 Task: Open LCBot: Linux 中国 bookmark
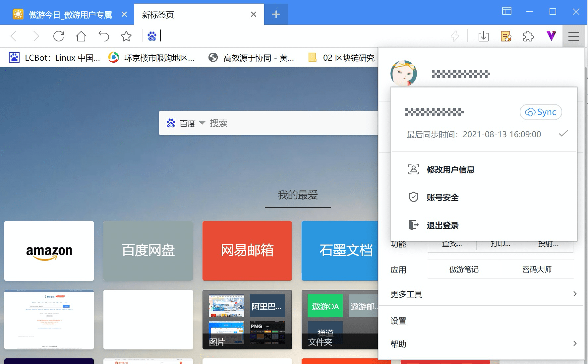(54, 58)
